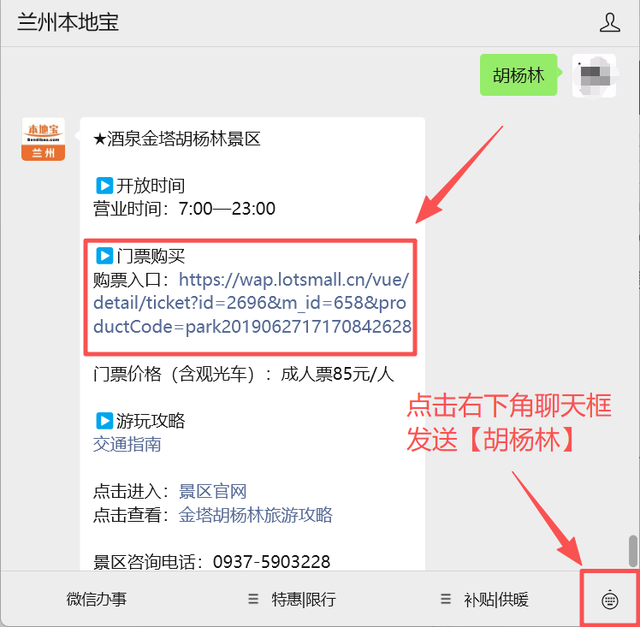Screen dimensions: 640x627
Task: Open the 交通指南 link
Action: click(x=127, y=444)
